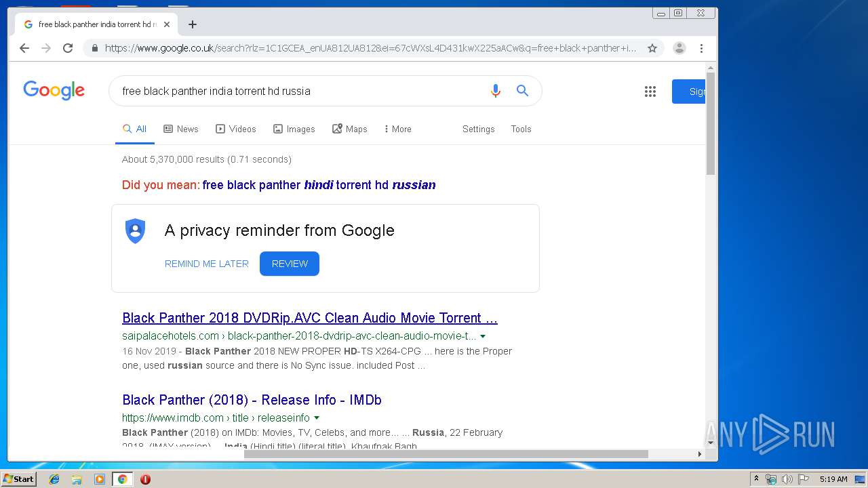
Task: Click the privacy shield icon
Action: pyautogui.click(x=136, y=230)
